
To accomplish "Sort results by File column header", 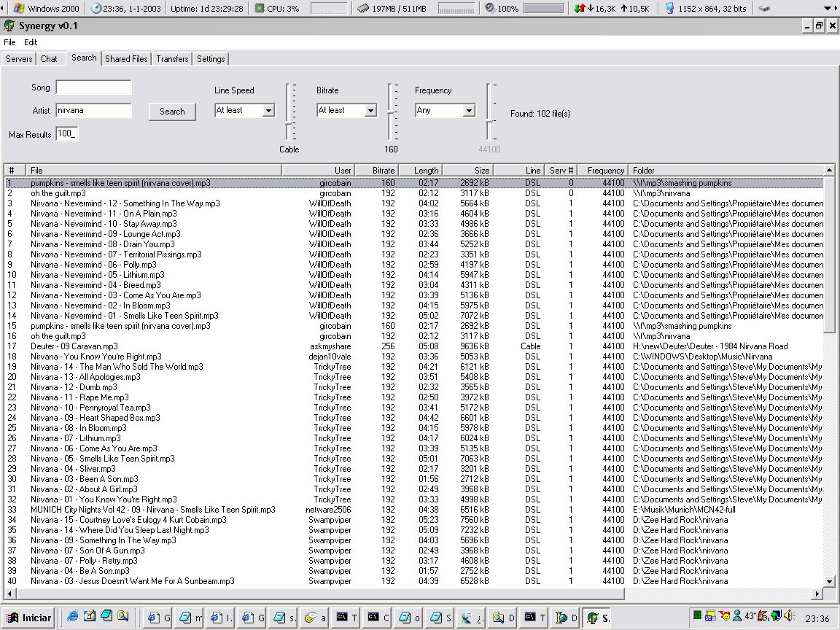I will pyautogui.click(x=155, y=171).
